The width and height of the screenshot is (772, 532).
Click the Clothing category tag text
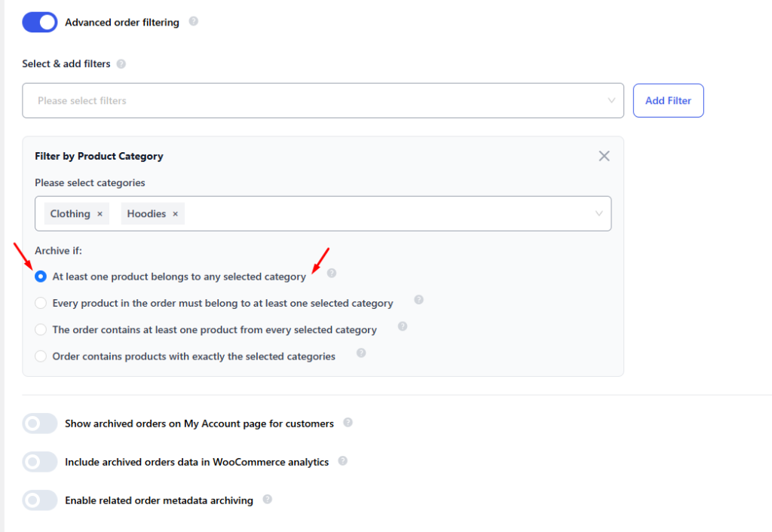pos(70,214)
